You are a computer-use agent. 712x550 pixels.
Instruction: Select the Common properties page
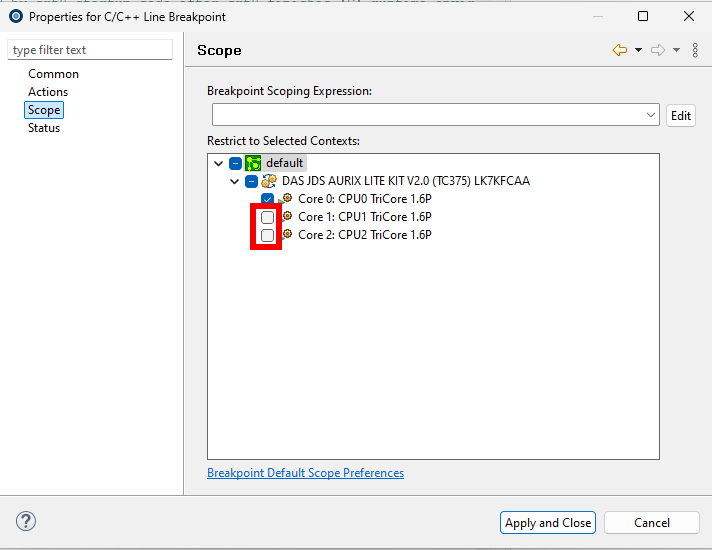(53, 74)
